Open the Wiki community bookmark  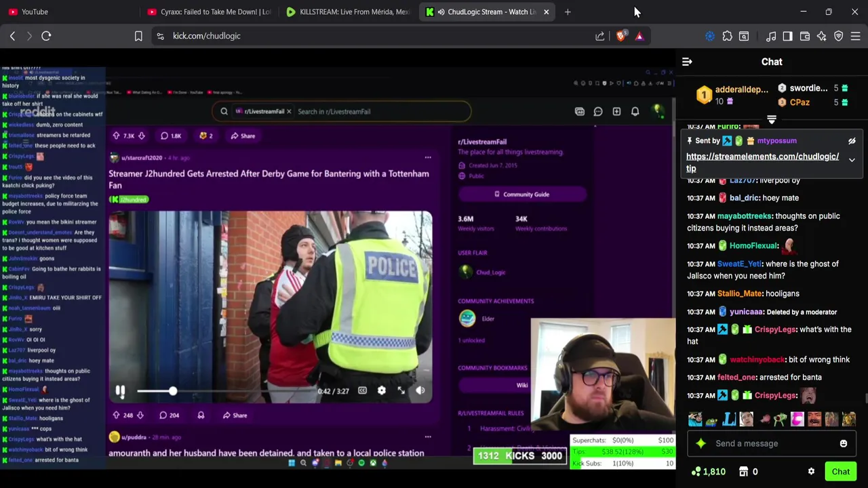(x=521, y=385)
